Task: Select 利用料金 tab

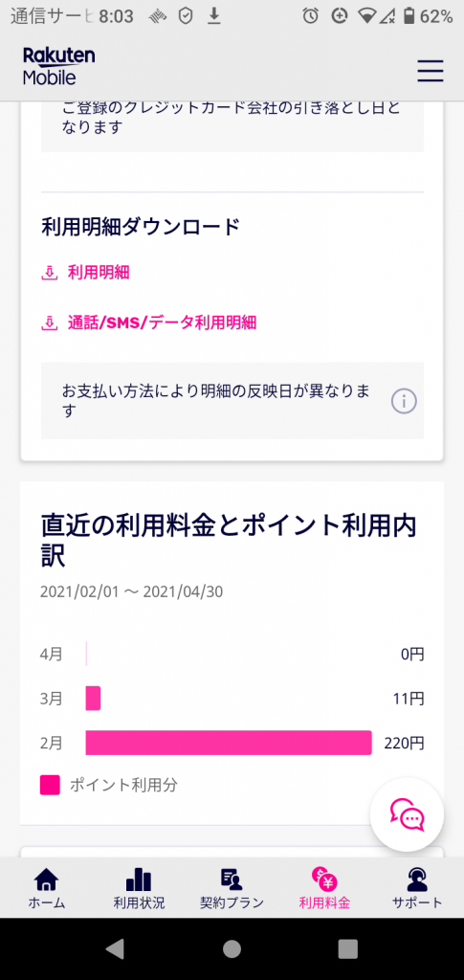Action: coord(324,887)
